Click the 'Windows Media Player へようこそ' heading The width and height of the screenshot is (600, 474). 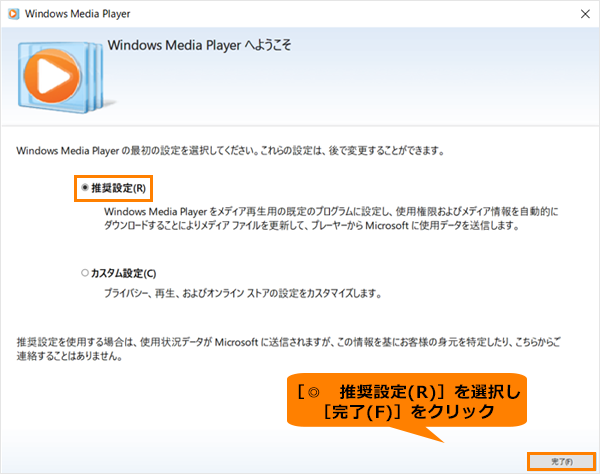(x=199, y=46)
